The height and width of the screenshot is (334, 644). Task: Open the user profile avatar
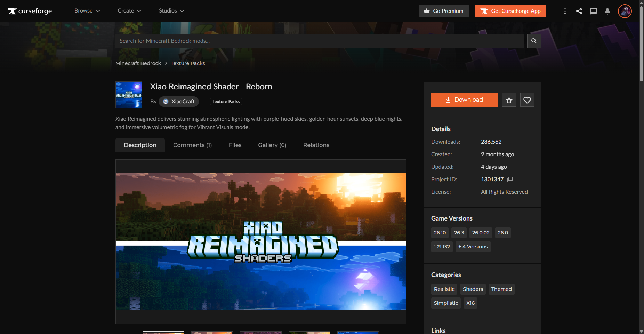(x=625, y=11)
